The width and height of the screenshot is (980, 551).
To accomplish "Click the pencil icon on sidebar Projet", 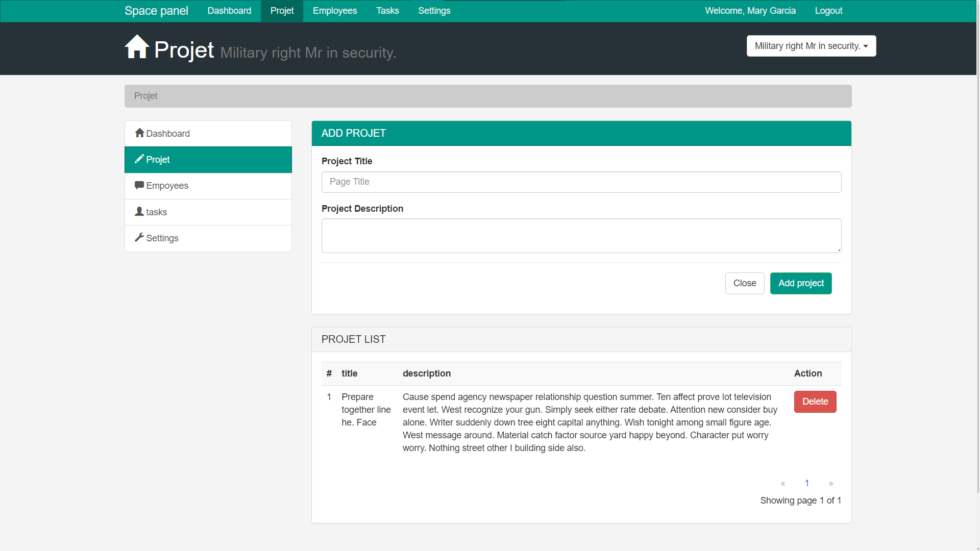I will 139,159.
